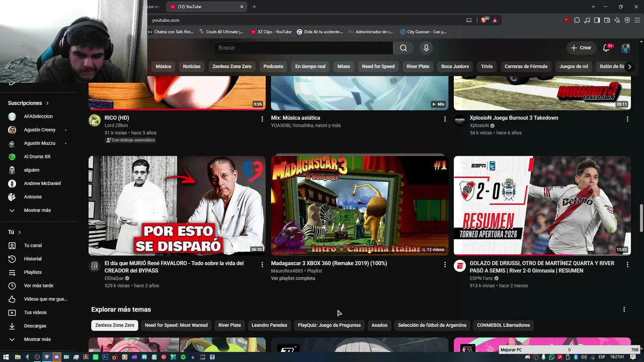
Task: Expand Mostrar más under Tú section
Action: coord(38,339)
